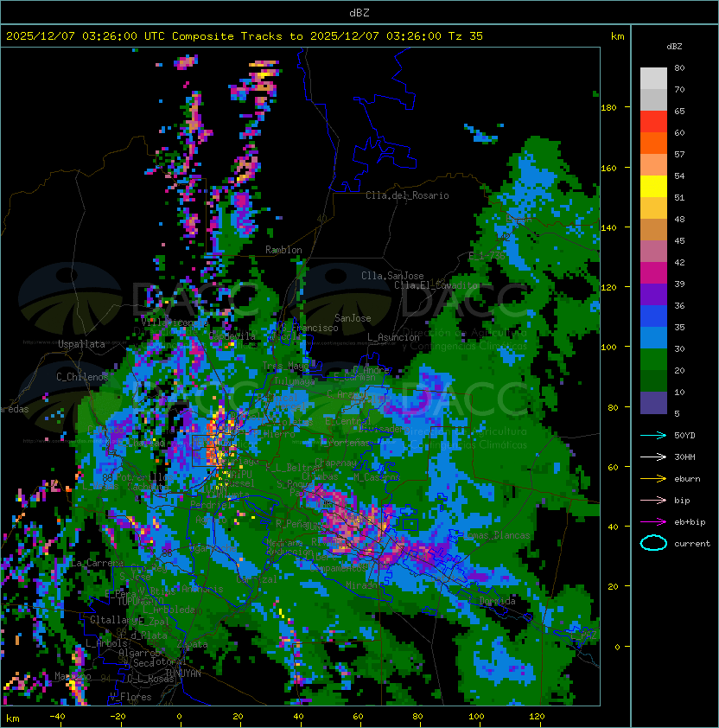Pick the light orange 54–57 dBZ swatch
Viewport: 719px width, 728px height.
click(x=653, y=165)
